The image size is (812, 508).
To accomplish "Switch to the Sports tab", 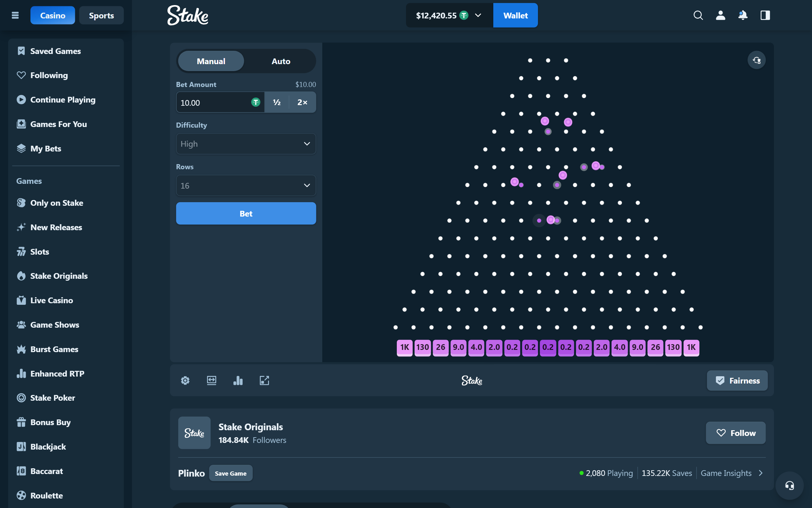I will 101,16.
